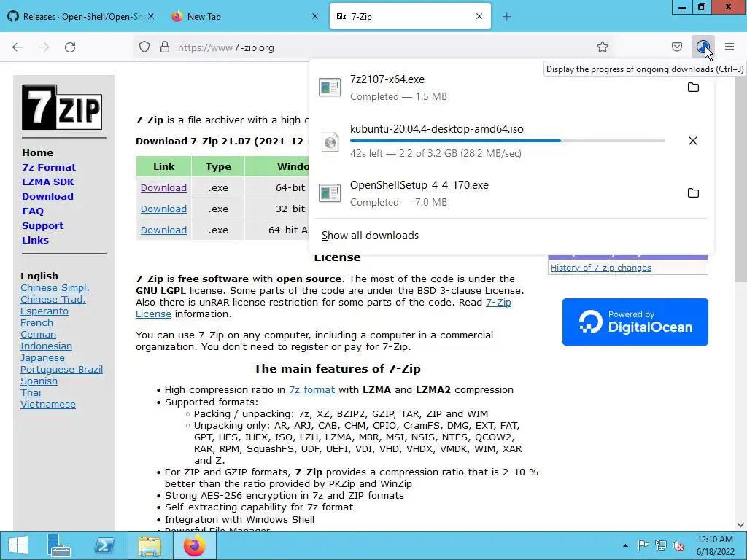The image size is (747, 560).
Task: Open the Windows Start button
Action: 18,545
